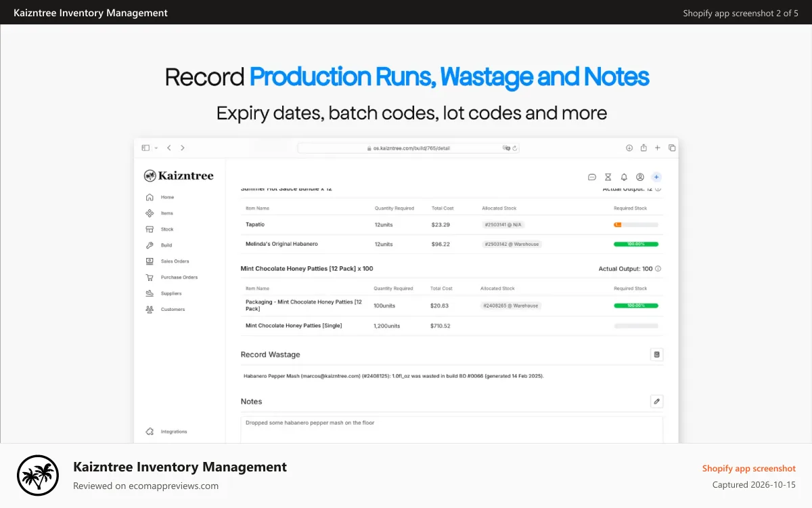
Task: Click the notes text area
Action: (452, 429)
